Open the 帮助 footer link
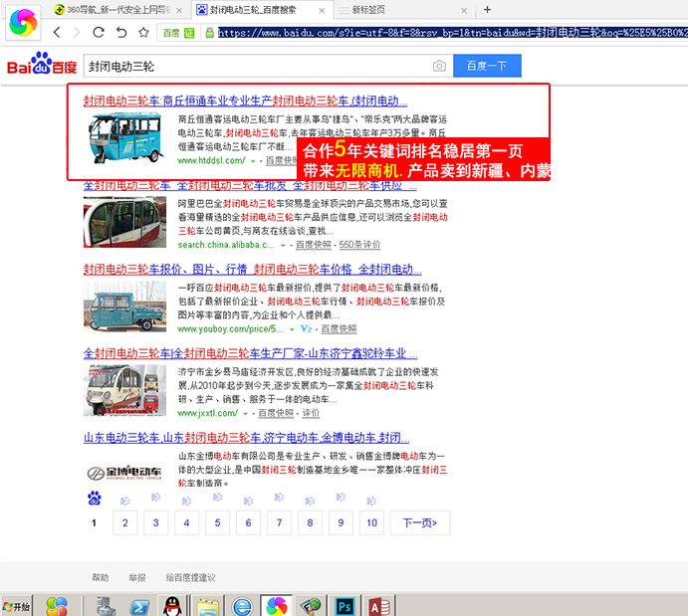The image size is (688, 616). pos(100,578)
